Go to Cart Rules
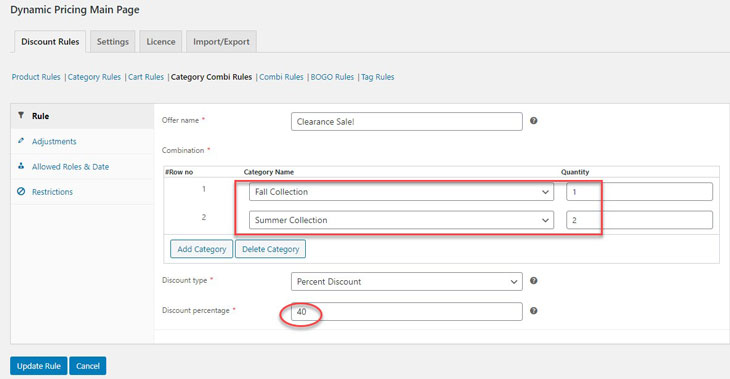Viewport: 730px width, 379px height. point(146,77)
